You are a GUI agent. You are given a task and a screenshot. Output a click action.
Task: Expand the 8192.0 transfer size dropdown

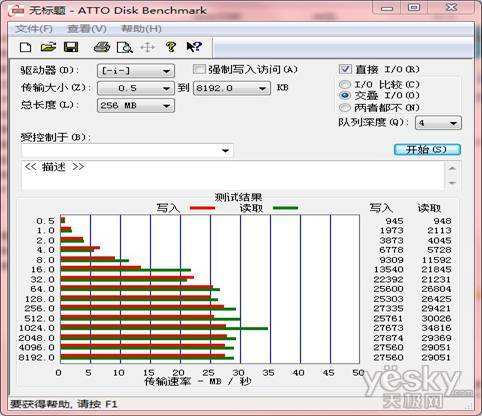(x=232, y=88)
